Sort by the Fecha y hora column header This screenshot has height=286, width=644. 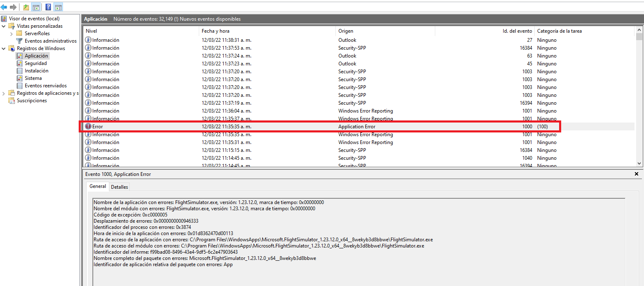tap(267, 31)
